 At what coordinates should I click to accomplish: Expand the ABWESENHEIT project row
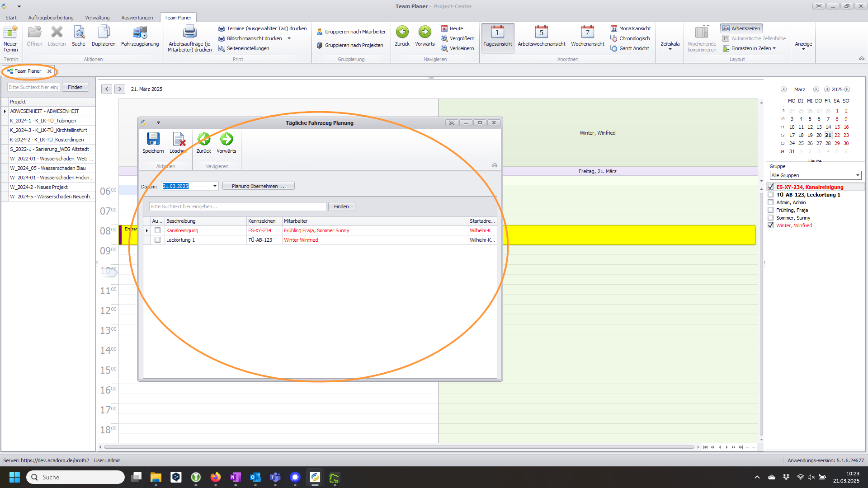tap(5, 111)
